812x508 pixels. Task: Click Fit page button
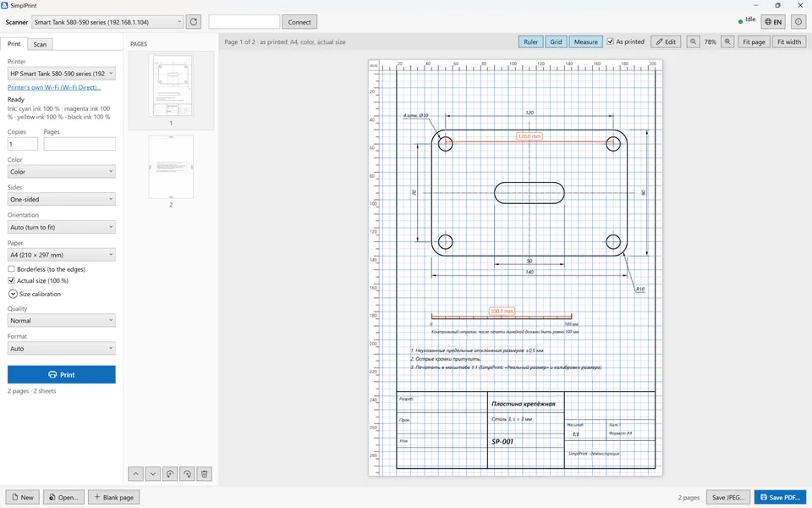(x=754, y=41)
